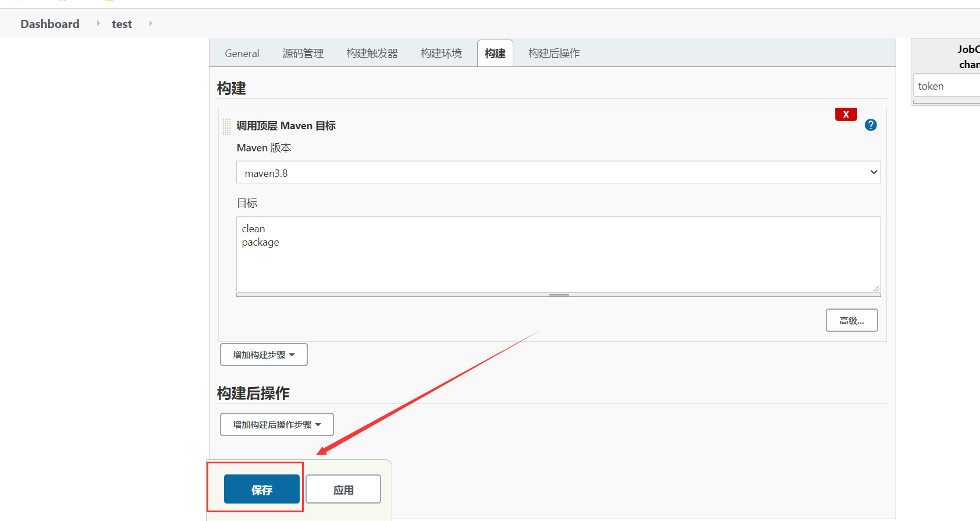Switch to the General tab
The width and height of the screenshot is (980, 521).
[242, 53]
